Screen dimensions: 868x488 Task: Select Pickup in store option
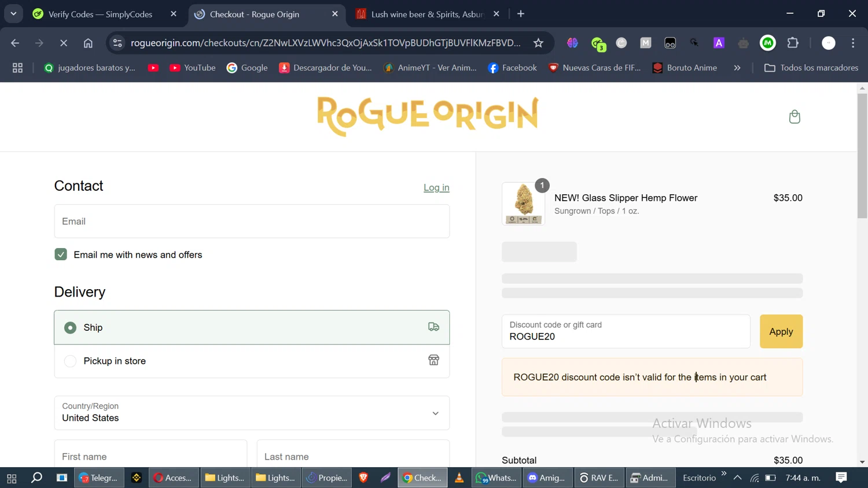coord(252,361)
